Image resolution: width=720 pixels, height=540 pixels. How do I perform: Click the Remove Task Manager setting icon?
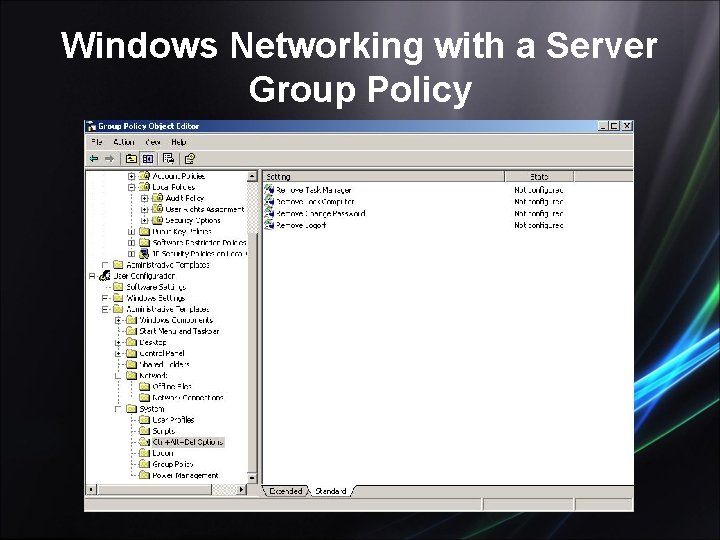[269, 189]
